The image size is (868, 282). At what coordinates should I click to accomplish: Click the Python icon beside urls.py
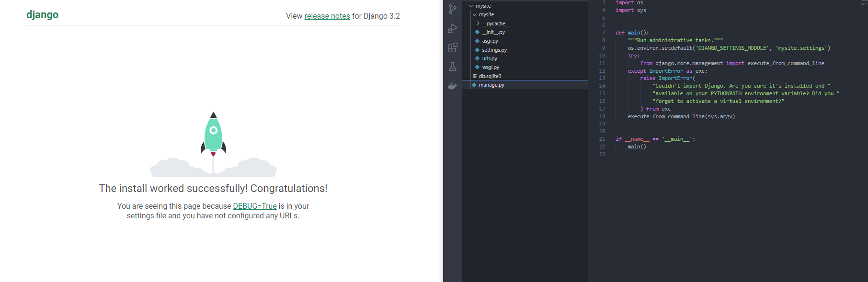click(x=477, y=58)
